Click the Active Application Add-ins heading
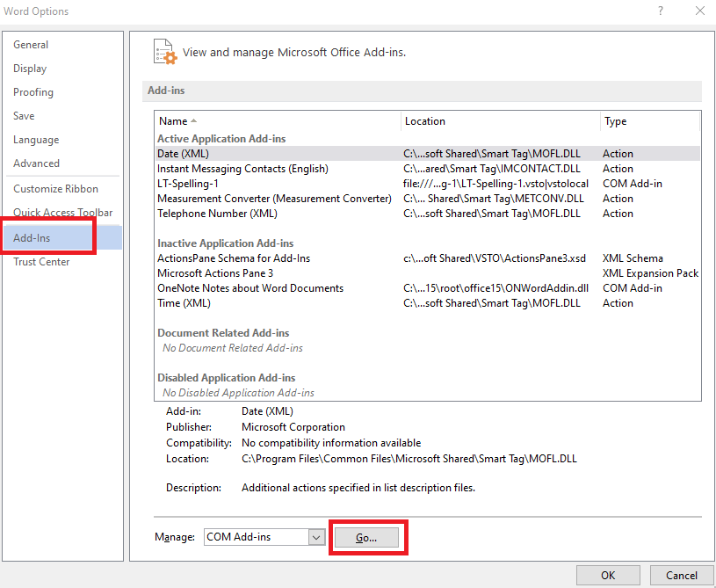The image size is (716, 588). (x=221, y=139)
